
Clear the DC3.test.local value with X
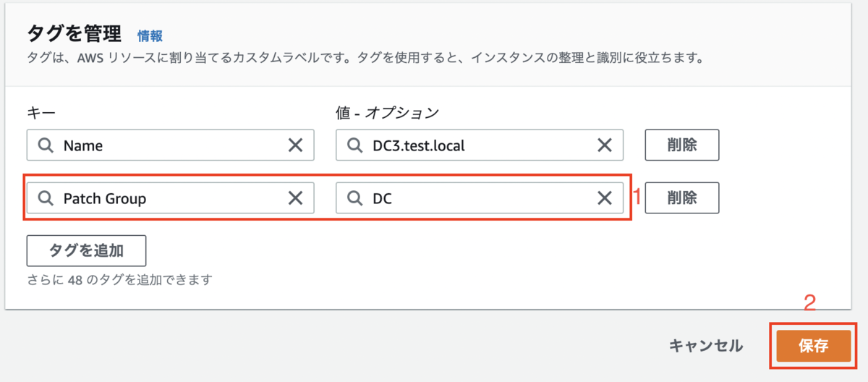click(x=605, y=145)
